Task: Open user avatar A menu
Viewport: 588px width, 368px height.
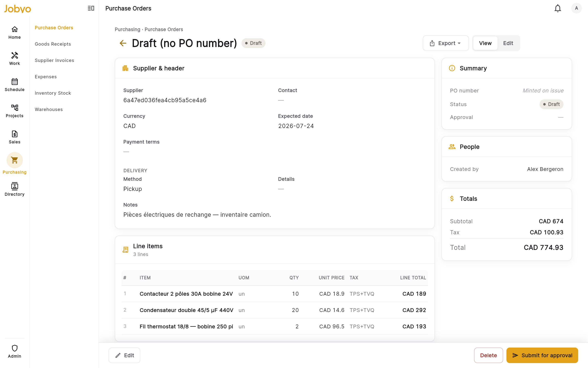Action: pyautogui.click(x=576, y=8)
